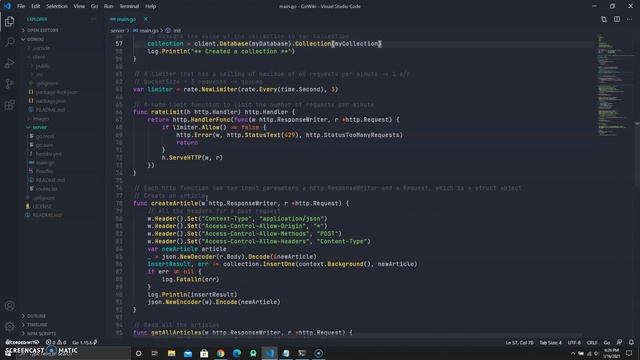
Task: Open Explorer panel More Actions ellipsis
Action: [x=93, y=19]
